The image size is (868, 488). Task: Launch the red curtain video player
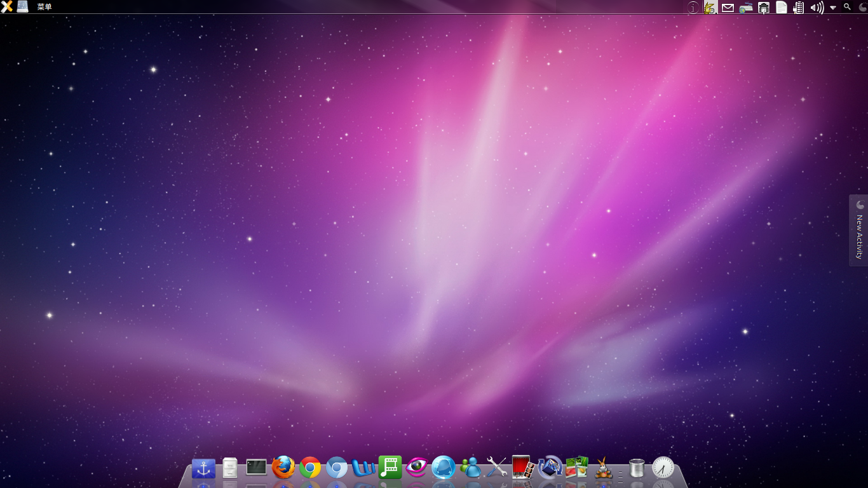click(x=523, y=468)
